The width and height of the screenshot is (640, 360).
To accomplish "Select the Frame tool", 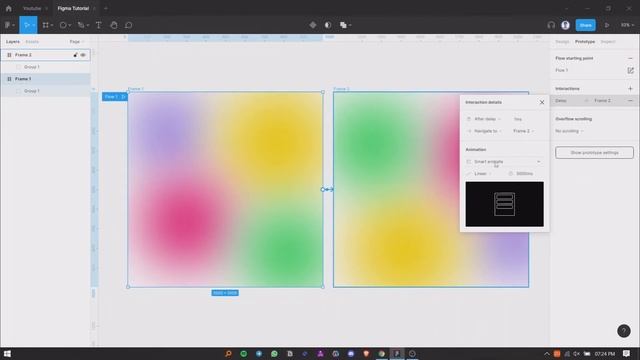I will click(x=45, y=25).
